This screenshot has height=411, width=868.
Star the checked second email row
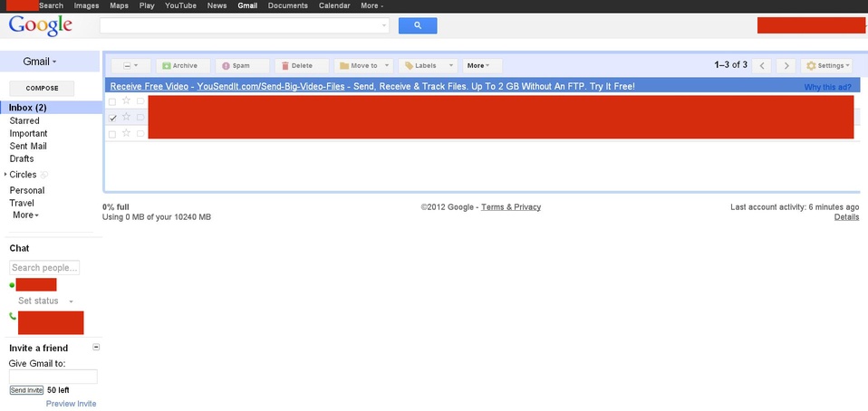pos(126,117)
